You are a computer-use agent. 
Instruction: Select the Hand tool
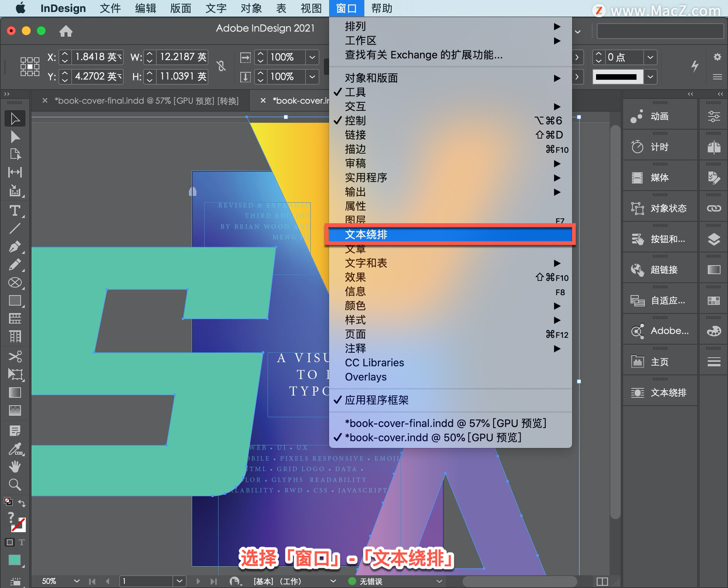coord(15,467)
